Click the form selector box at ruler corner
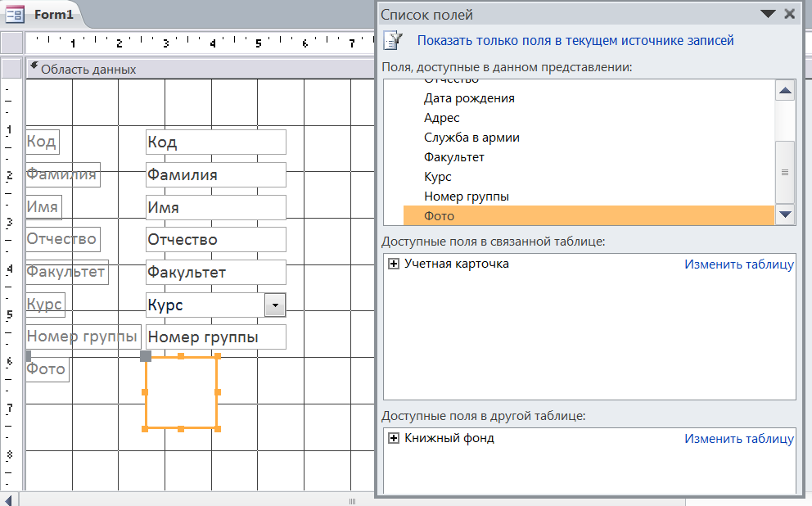 (12, 43)
